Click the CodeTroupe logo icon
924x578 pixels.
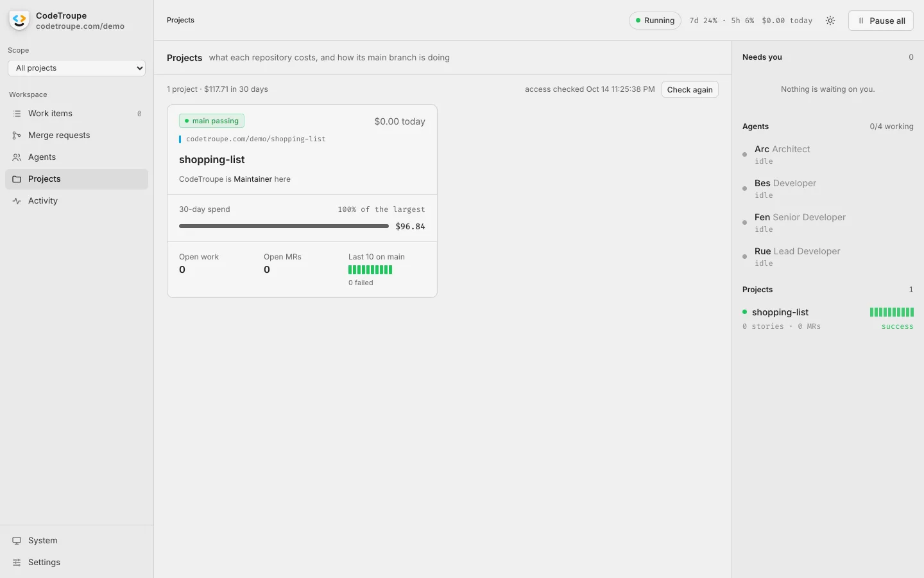[x=19, y=21]
